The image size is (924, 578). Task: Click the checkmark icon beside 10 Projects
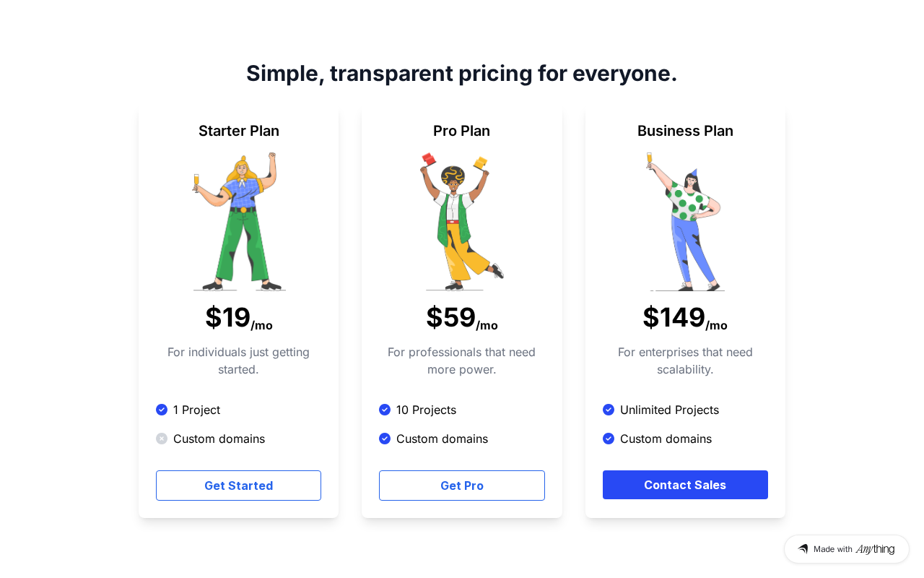pos(385,410)
